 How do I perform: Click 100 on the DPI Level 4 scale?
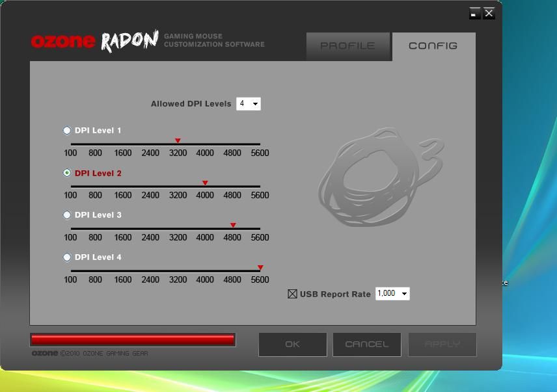click(70, 280)
